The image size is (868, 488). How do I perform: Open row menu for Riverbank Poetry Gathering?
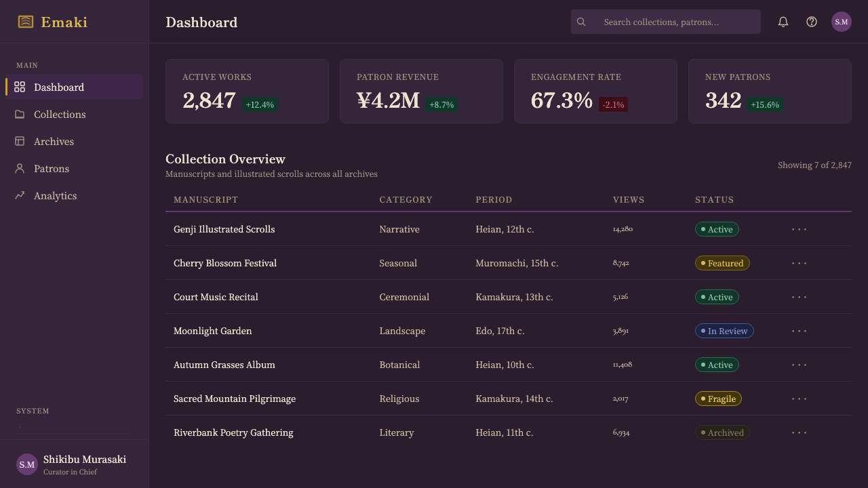[x=800, y=432]
